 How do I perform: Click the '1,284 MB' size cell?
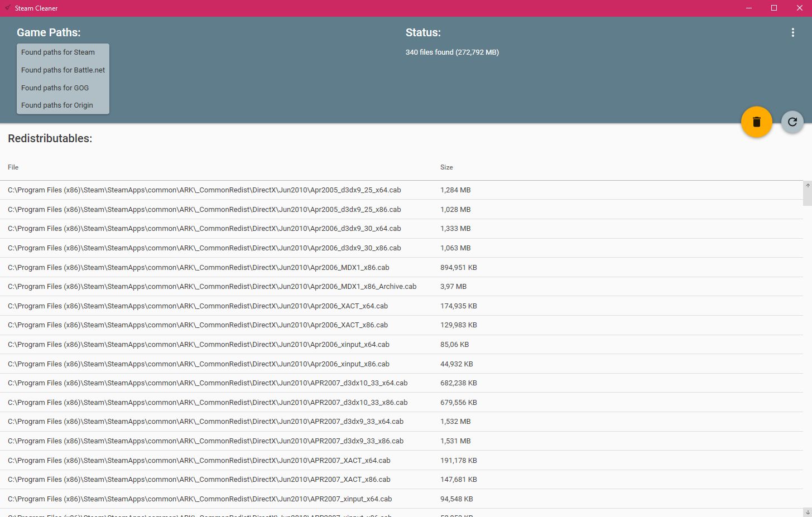tap(455, 190)
